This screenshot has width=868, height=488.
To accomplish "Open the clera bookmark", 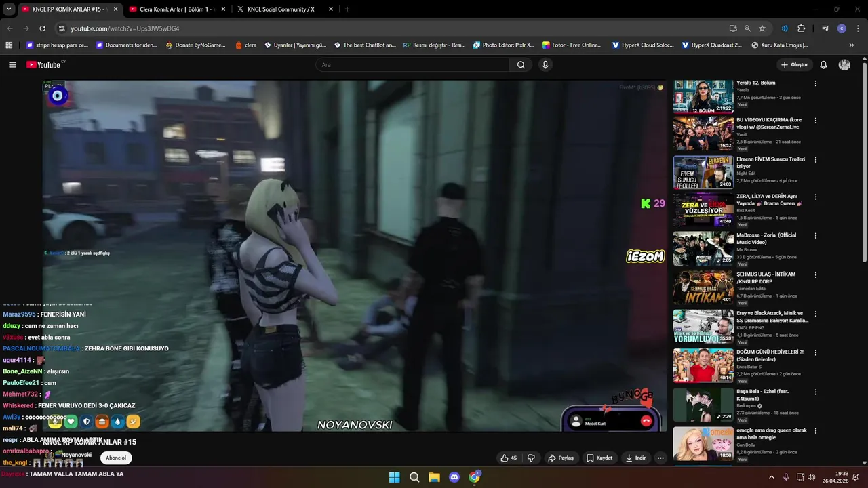I will [x=245, y=45].
